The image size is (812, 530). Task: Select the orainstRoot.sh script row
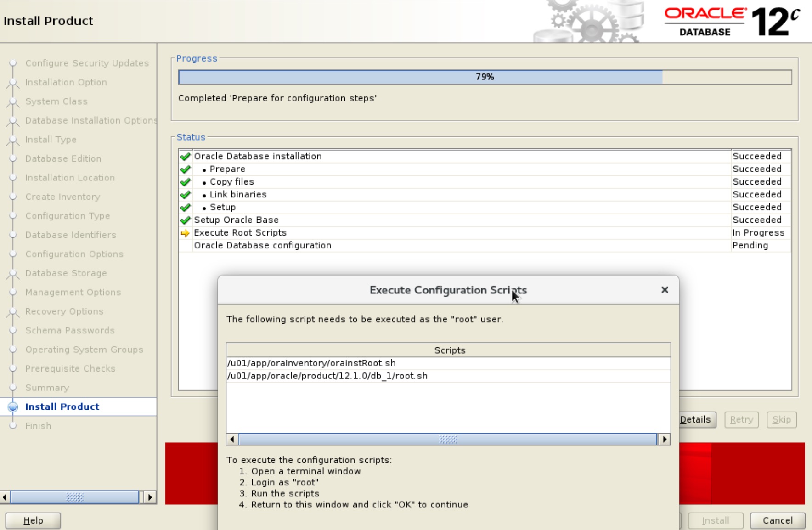tap(448, 363)
